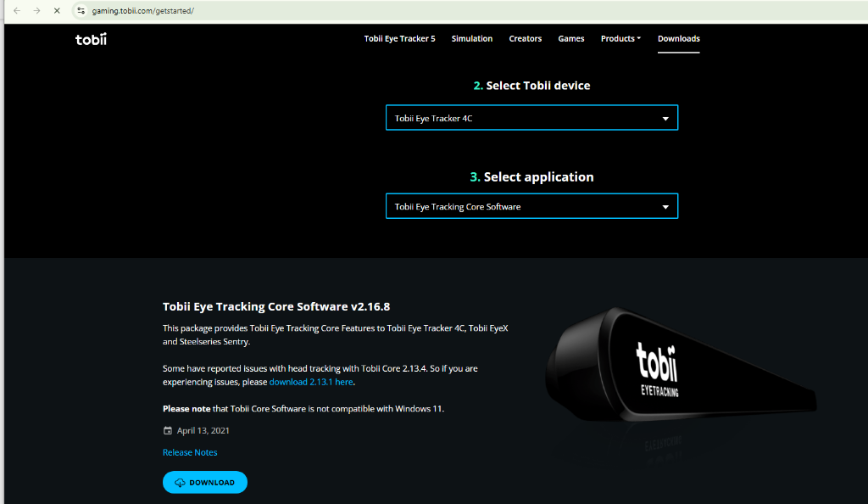Image resolution: width=868 pixels, height=504 pixels.
Task: Click the address bar URL
Action: 142,10
